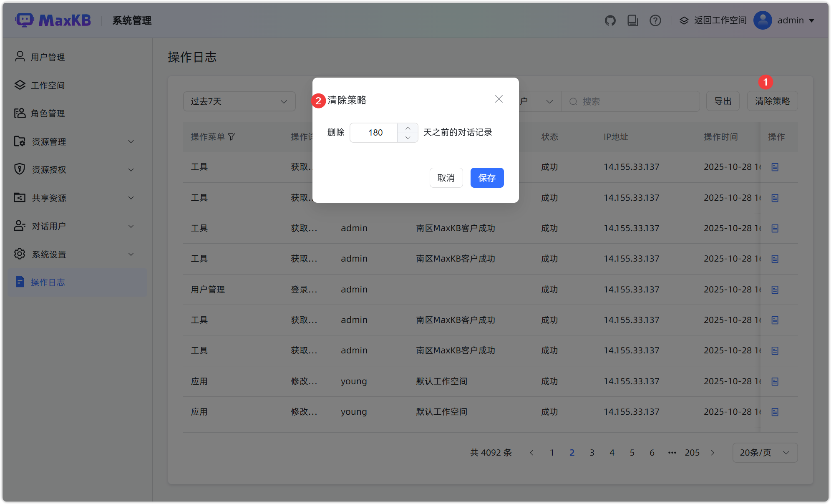
Task: Open details icon for first log row
Action: point(775,167)
